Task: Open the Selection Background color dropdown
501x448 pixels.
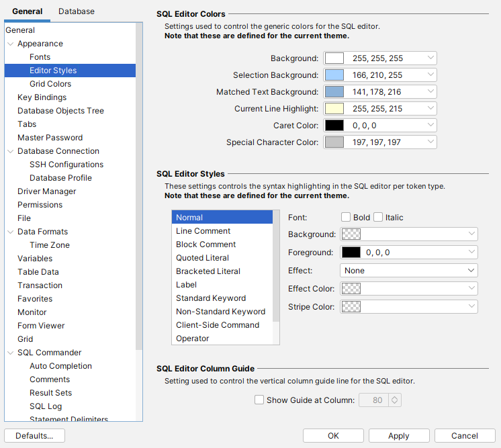Action: click(x=430, y=75)
